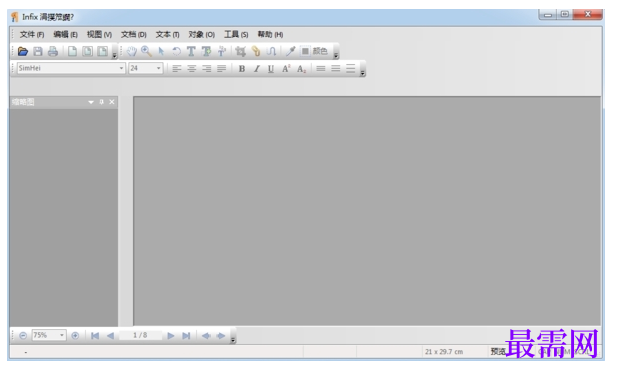Align text right

point(207,68)
